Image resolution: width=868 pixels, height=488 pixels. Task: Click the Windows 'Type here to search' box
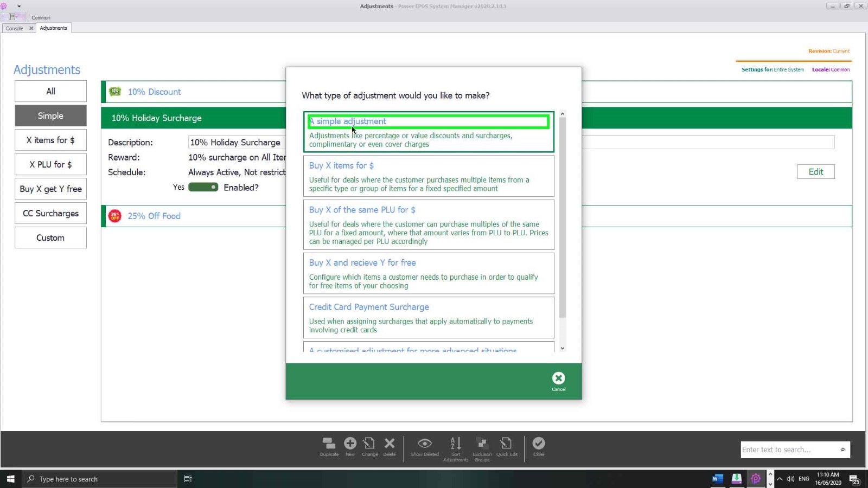pos(99,479)
